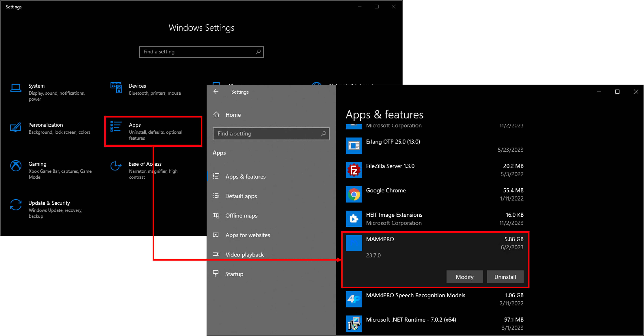Select Startup in the sidebar
Viewport: 644px width, 336px height.
271,274
